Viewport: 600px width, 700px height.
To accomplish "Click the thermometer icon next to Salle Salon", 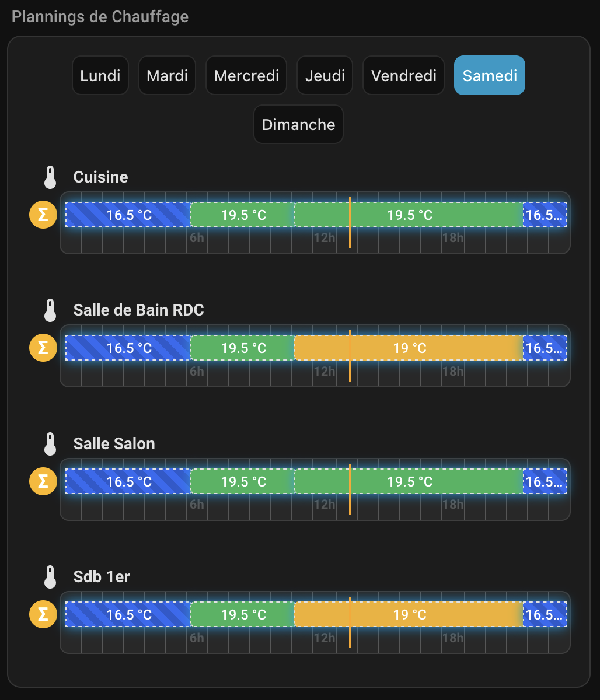I will pos(50,444).
